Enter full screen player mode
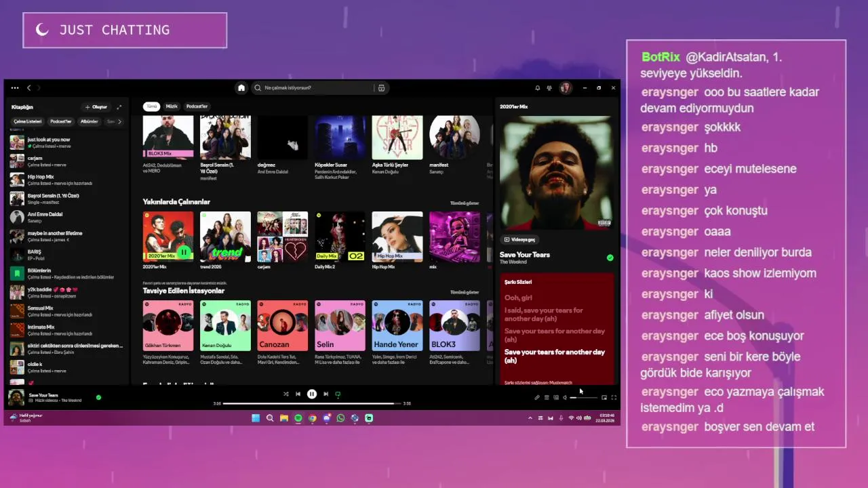Image resolution: width=868 pixels, height=488 pixels. tap(614, 398)
